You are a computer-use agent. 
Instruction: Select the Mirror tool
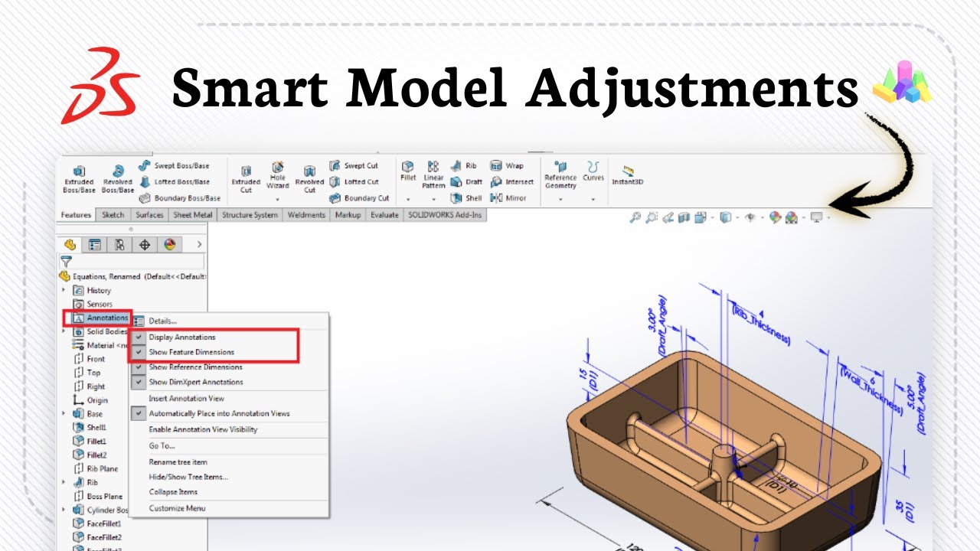click(508, 198)
